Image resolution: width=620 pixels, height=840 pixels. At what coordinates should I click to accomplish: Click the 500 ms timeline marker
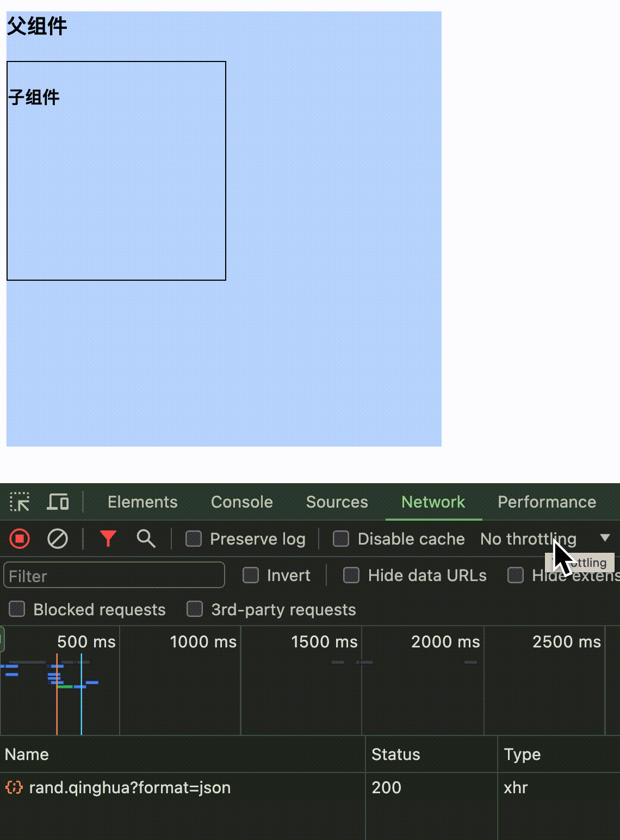click(x=86, y=642)
